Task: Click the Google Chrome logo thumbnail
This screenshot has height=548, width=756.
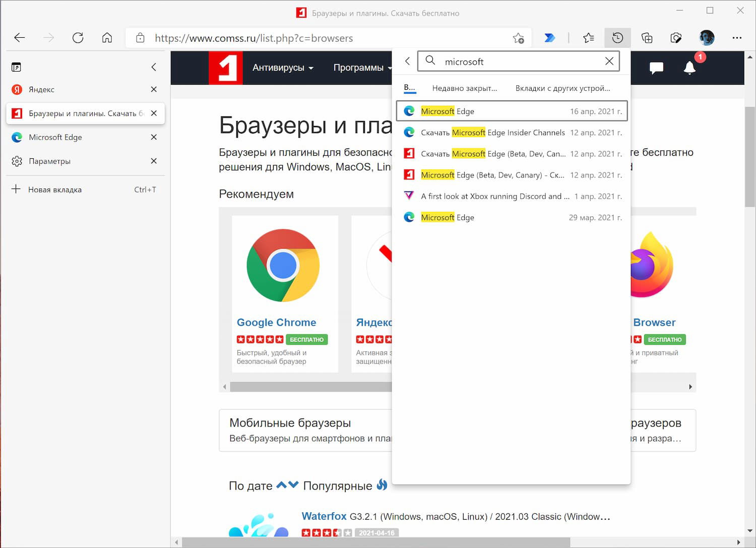Action: 283,265
